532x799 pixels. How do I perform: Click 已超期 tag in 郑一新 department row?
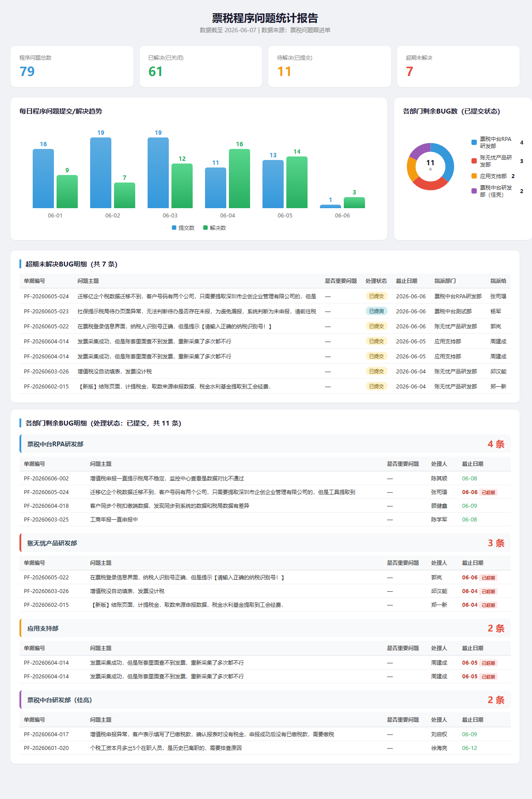point(488,605)
